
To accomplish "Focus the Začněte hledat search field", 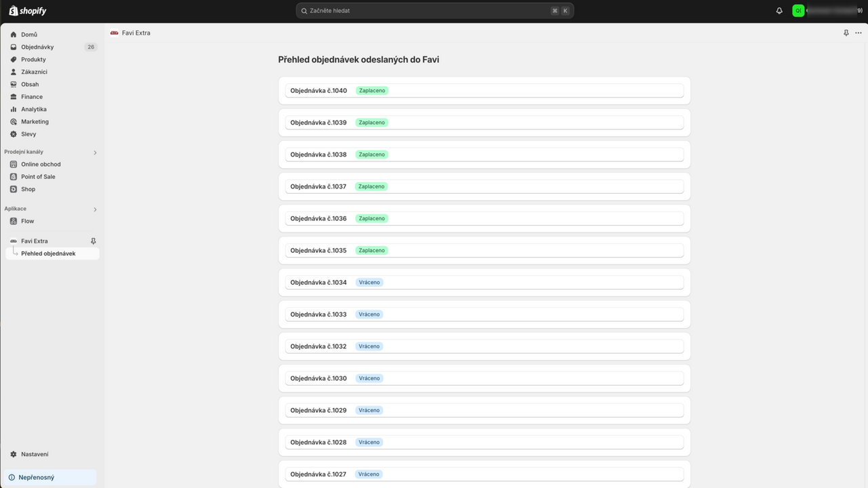I will click(435, 11).
